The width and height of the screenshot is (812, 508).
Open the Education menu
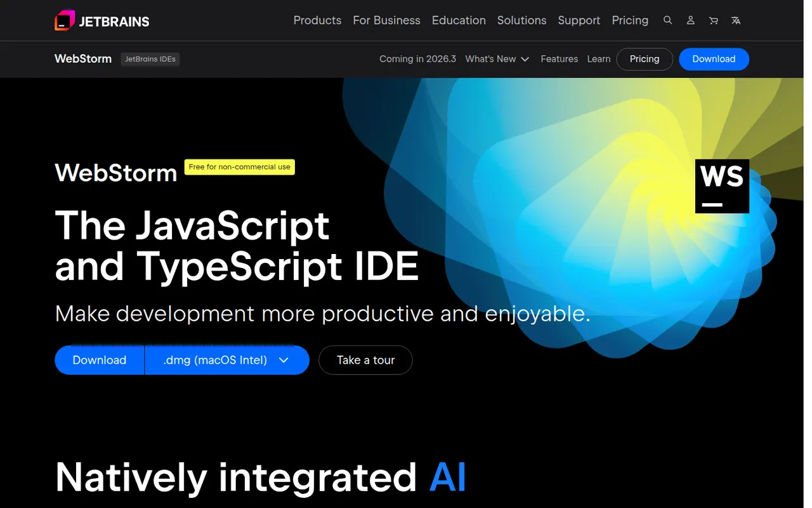coord(459,20)
